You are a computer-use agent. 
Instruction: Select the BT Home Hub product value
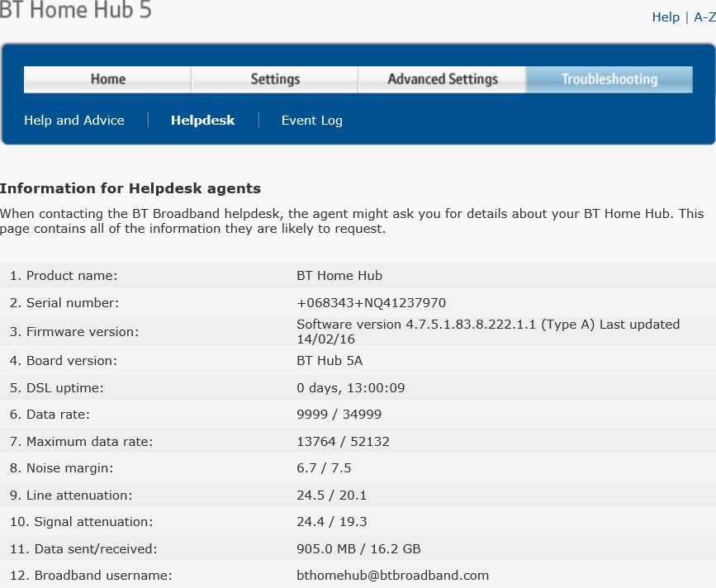[339, 276]
